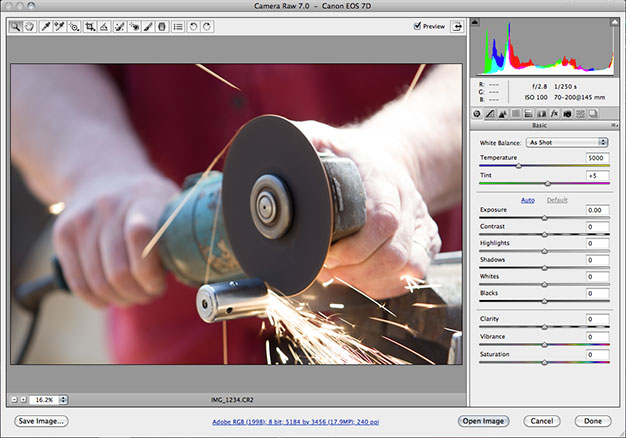Open the zoom level dropdown

pyautogui.click(x=63, y=400)
